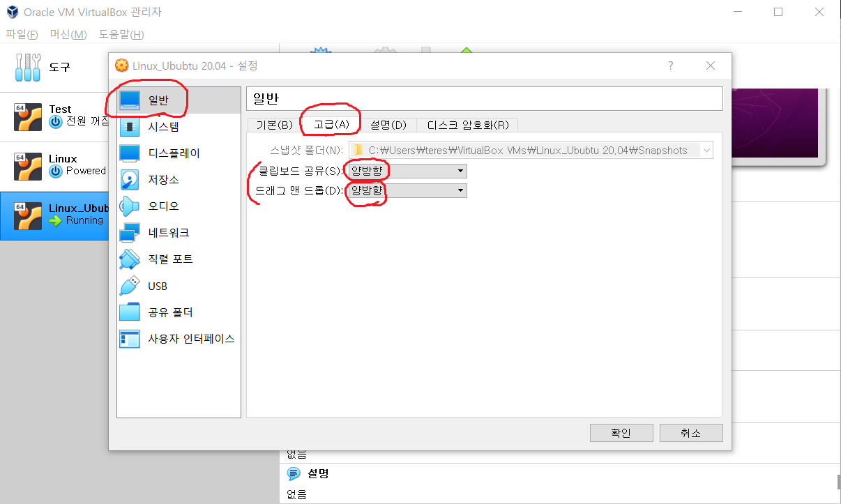Click the 설명 section icon in manager
841x504 pixels.
click(294, 474)
